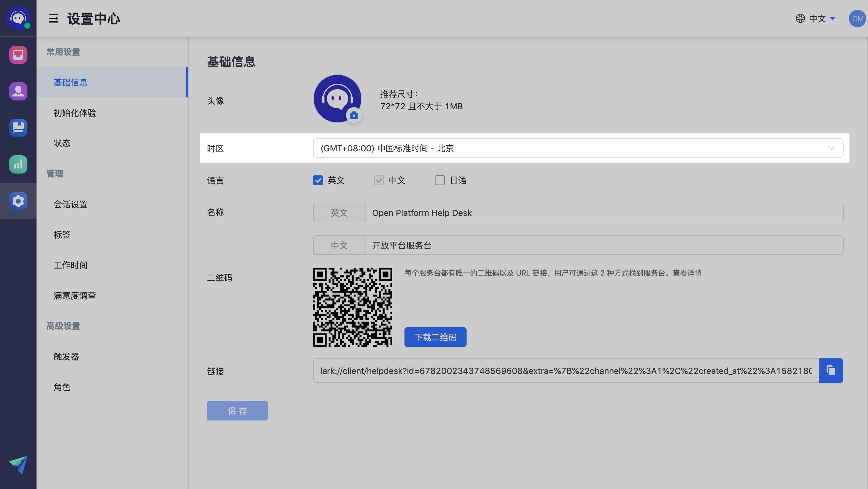Click the 保存 button
This screenshot has width=868, height=489.
(237, 411)
